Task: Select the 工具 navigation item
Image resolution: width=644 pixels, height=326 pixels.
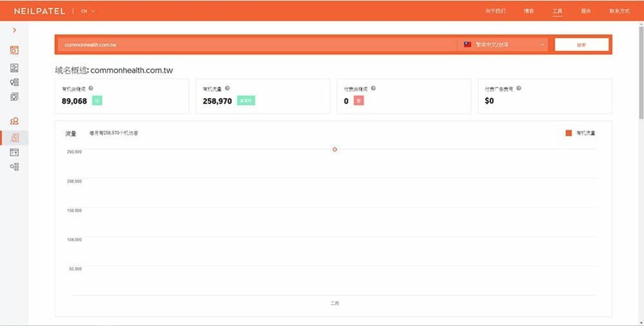Action: tap(557, 11)
